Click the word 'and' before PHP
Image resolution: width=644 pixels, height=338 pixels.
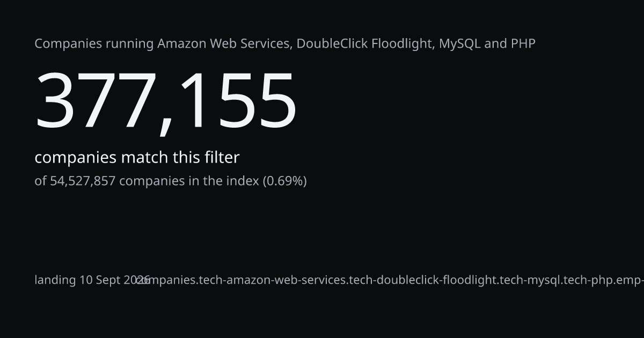click(x=495, y=44)
